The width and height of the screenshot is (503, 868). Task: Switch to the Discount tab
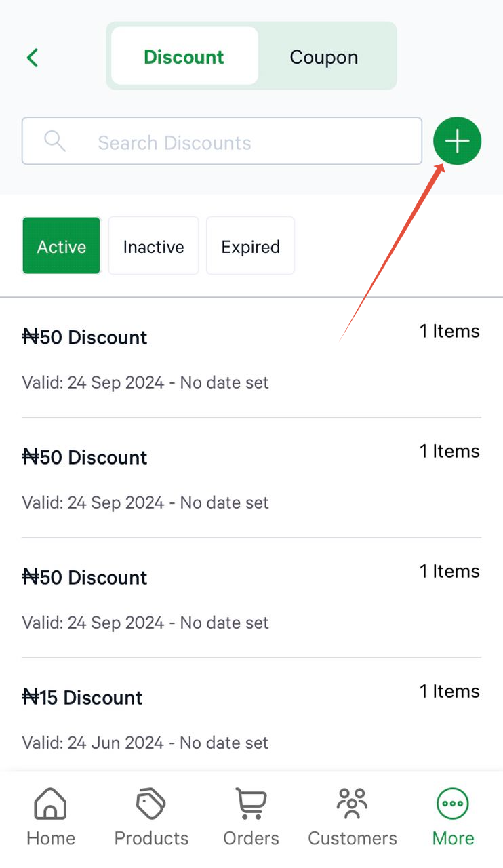pos(184,57)
